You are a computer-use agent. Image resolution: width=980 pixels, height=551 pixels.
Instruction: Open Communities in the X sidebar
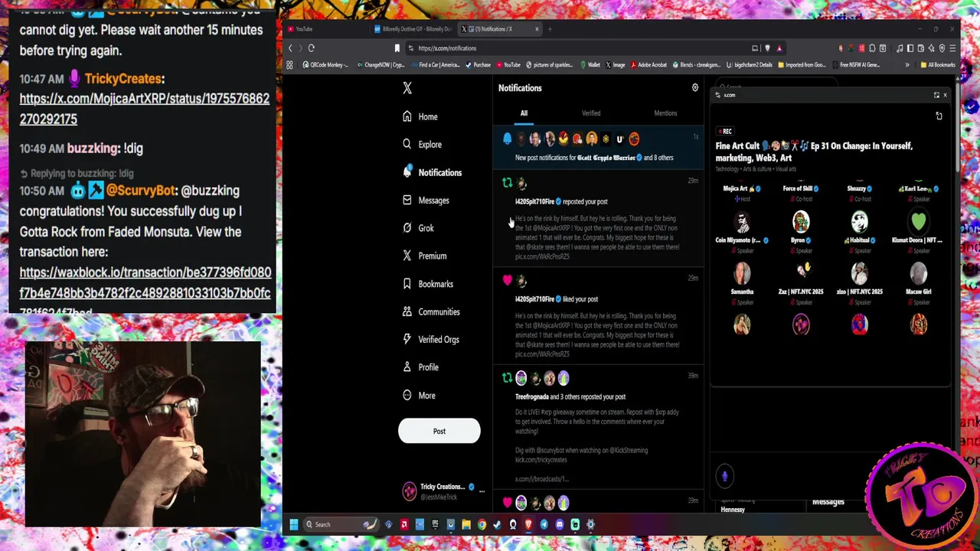430,311
